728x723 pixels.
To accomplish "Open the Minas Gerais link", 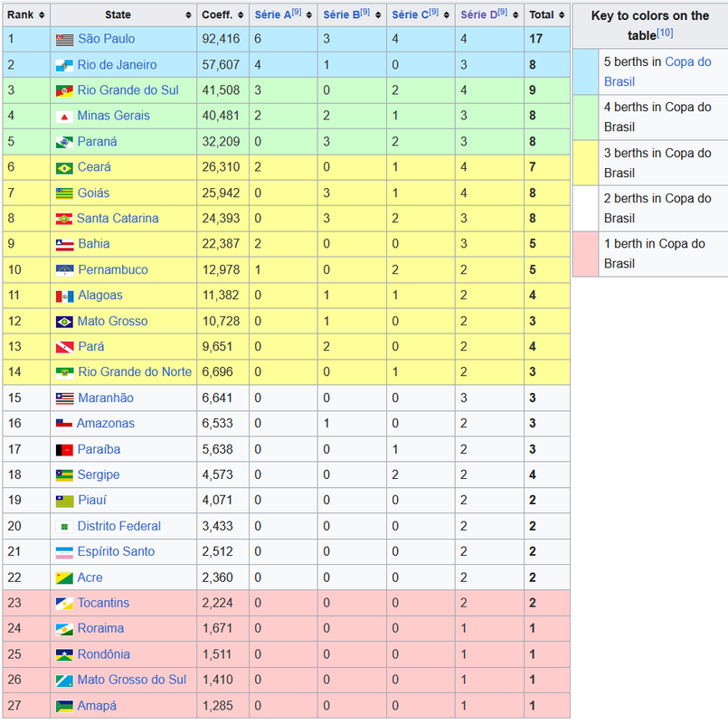I will [113, 116].
